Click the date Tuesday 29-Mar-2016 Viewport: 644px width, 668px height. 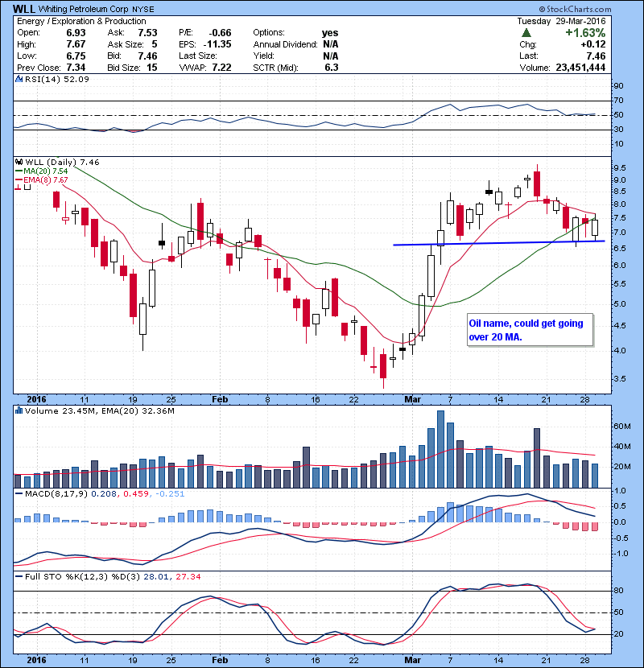561,21
